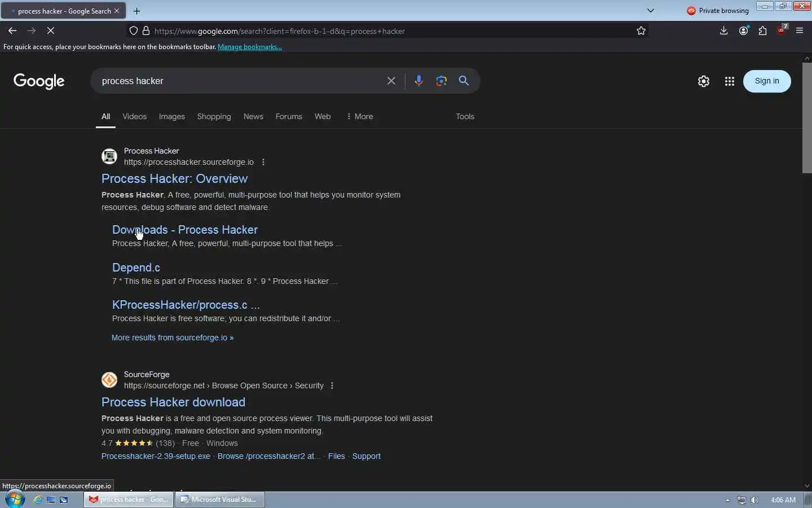Switch to News results tab
The height and width of the screenshot is (508, 812).
(x=253, y=116)
